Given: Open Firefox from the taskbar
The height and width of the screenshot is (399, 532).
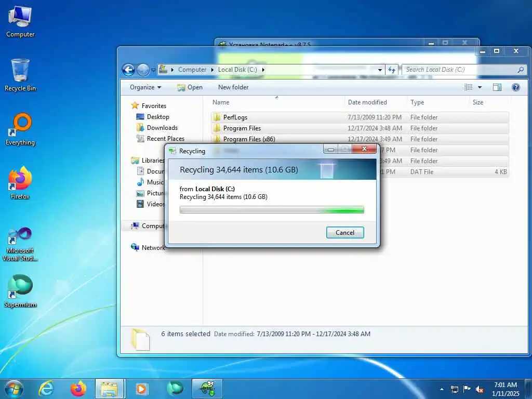Looking at the screenshot, I should [78, 389].
